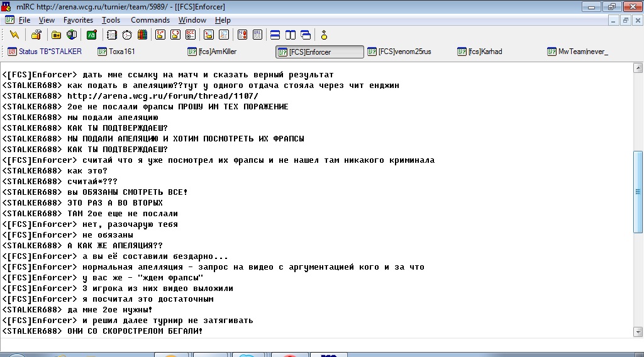Image resolution: width=644 pixels, height=357 pixels.
Task: Click the message input field at bottom
Action: 314,345
